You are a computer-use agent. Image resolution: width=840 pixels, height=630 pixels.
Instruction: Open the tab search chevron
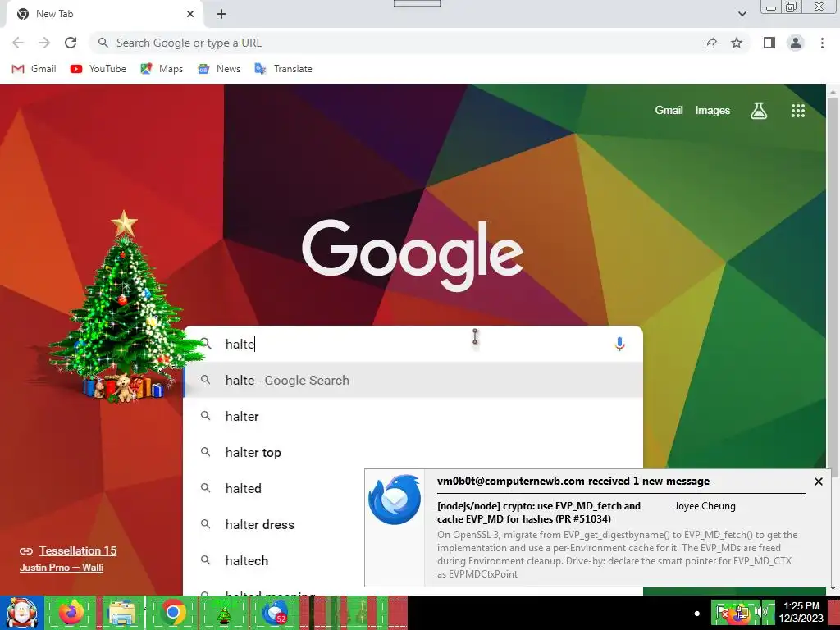click(742, 14)
